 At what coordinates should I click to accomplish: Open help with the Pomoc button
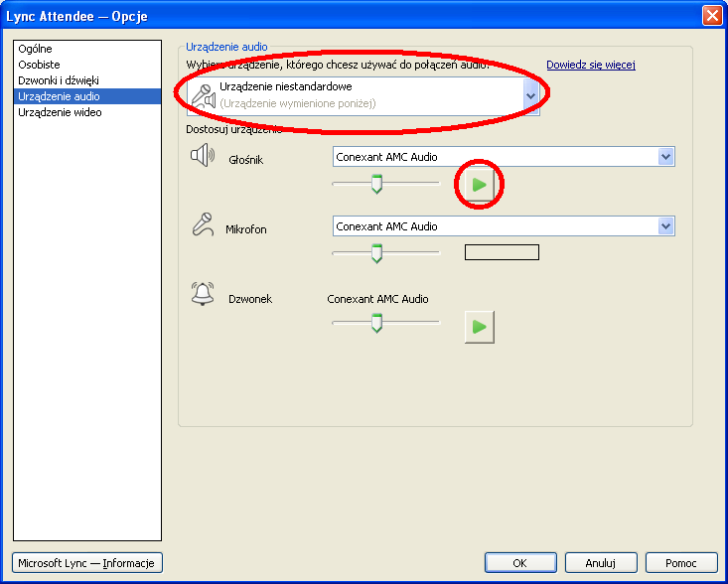click(x=681, y=563)
